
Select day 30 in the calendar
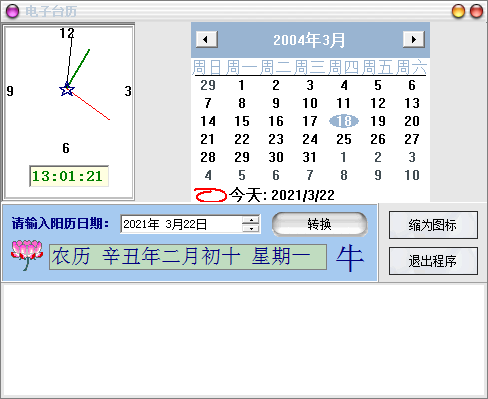pyautogui.click(x=276, y=157)
